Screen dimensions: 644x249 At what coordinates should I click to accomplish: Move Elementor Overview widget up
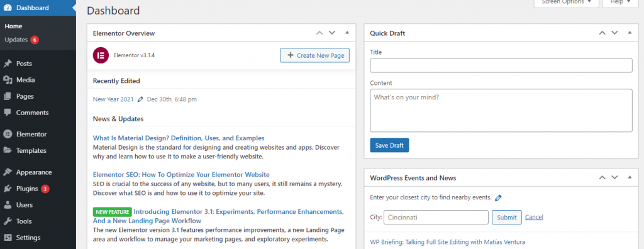tap(319, 33)
